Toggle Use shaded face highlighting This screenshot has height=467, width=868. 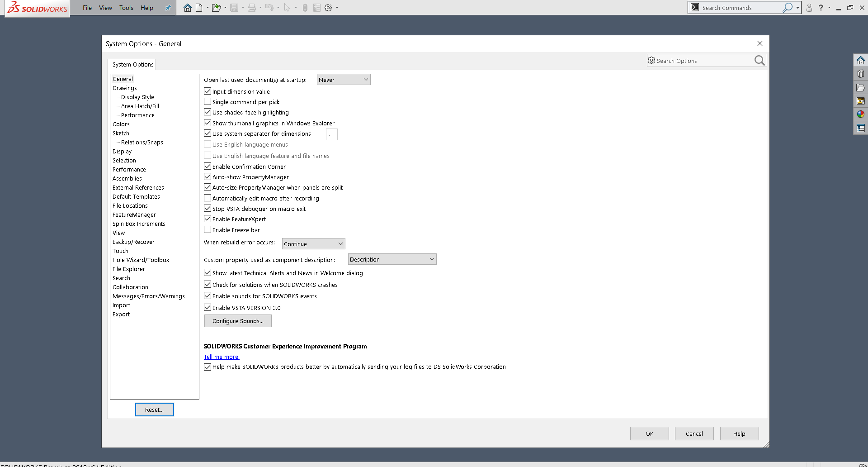(x=208, y=112)
